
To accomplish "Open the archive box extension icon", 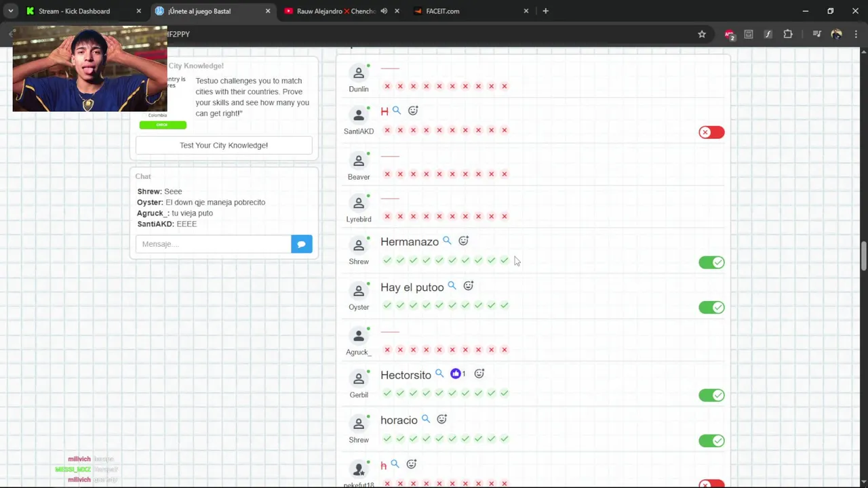I will [749, 34].
